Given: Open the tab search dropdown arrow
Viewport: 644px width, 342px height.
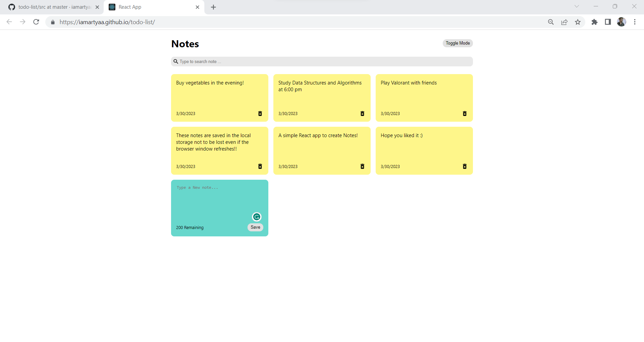Looking at the screenshot, I should (577, 6).
